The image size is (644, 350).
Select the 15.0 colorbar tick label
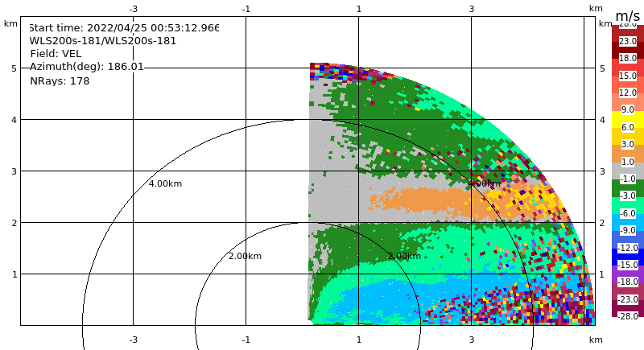pos(628,76)
